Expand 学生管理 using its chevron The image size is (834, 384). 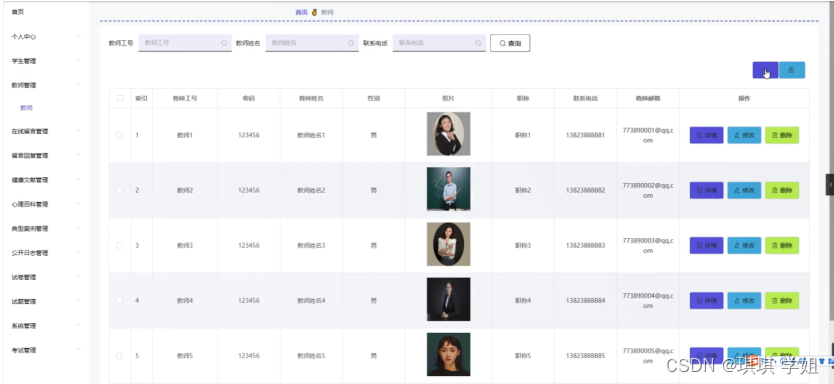tap(78, 61)
